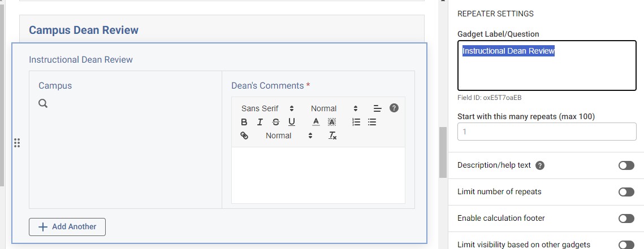The width and height of the screenshot is (644, 249).
Task: Open the text alignment picker
Action: click(x=378, y=108)
